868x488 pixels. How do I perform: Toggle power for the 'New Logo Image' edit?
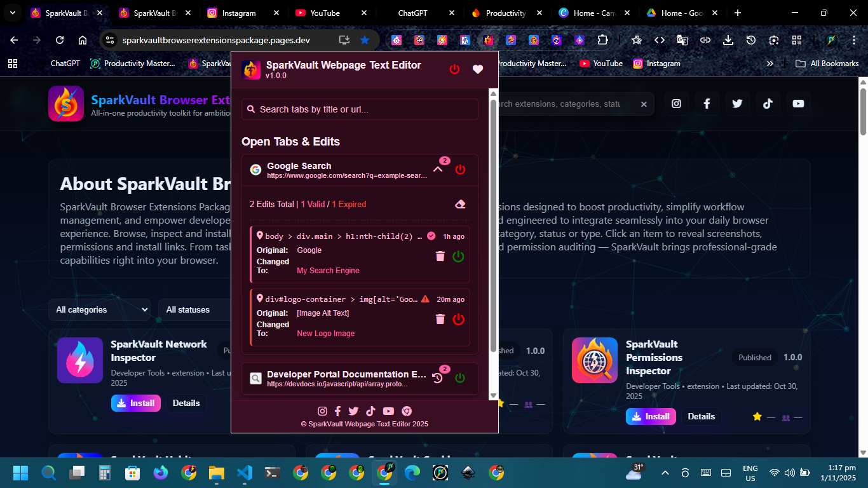tap(458, 319)
